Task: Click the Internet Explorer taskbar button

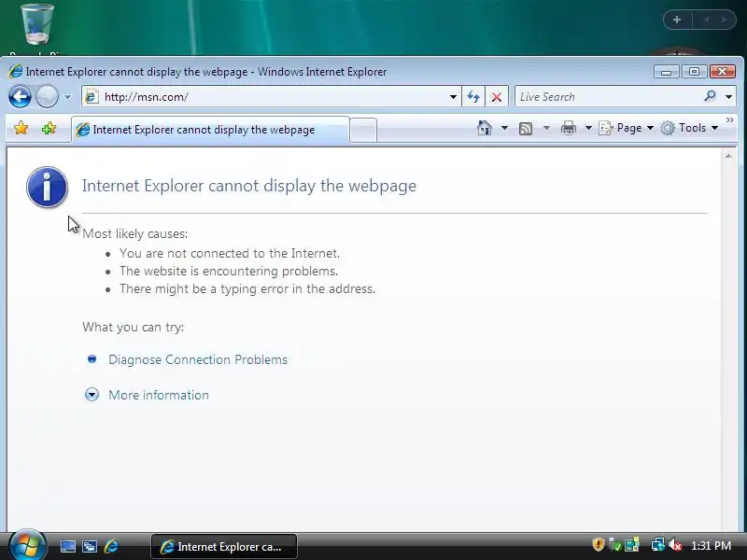Action: [x=224, y=547]
